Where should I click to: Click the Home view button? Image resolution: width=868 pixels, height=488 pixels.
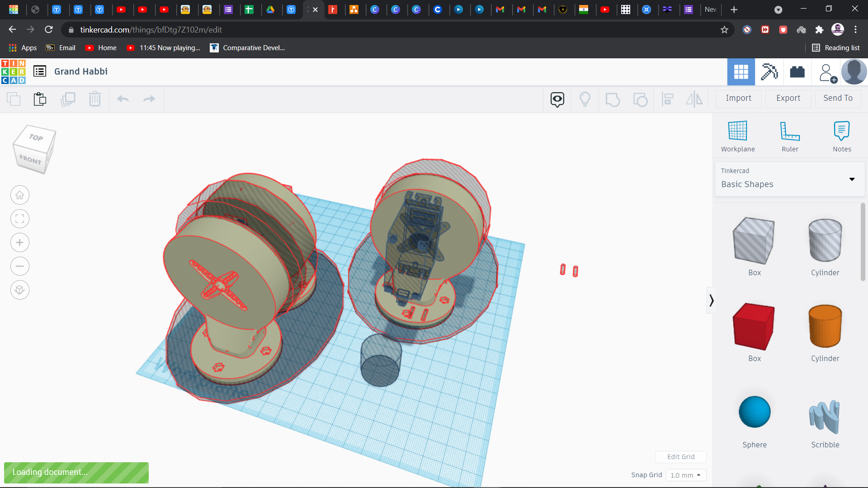coord(20,195)
